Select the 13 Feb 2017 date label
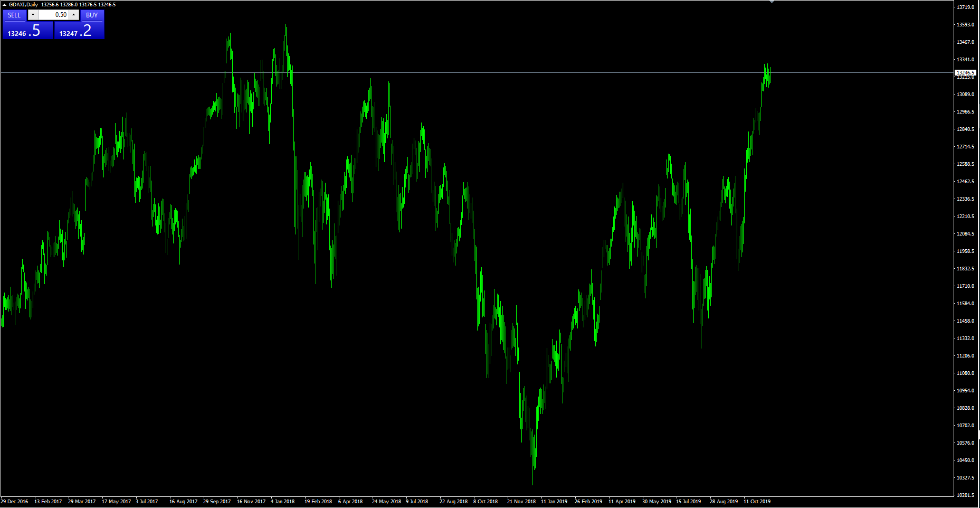This screenshot has height=508, width=980. (x=48, y=502)
